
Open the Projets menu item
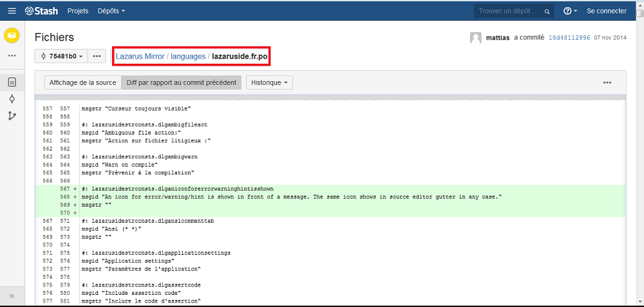[78, 11]
